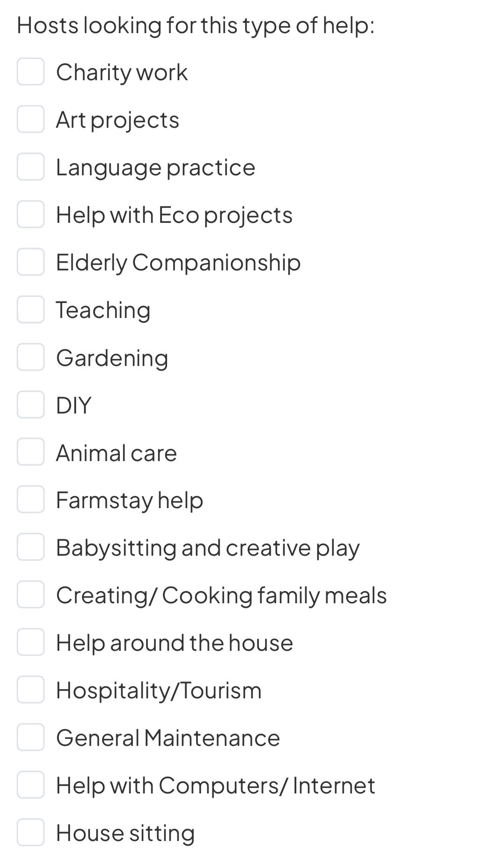This screenshot has height=868, width=489.
Task: Check the DIY checkbox
Action: (x=31, y=405)
